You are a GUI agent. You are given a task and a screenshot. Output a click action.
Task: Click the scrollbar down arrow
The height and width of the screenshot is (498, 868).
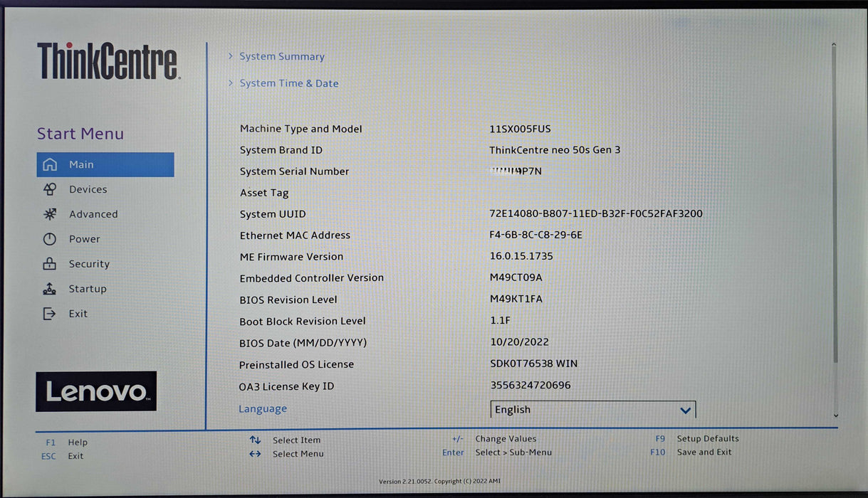coord(835,415)
